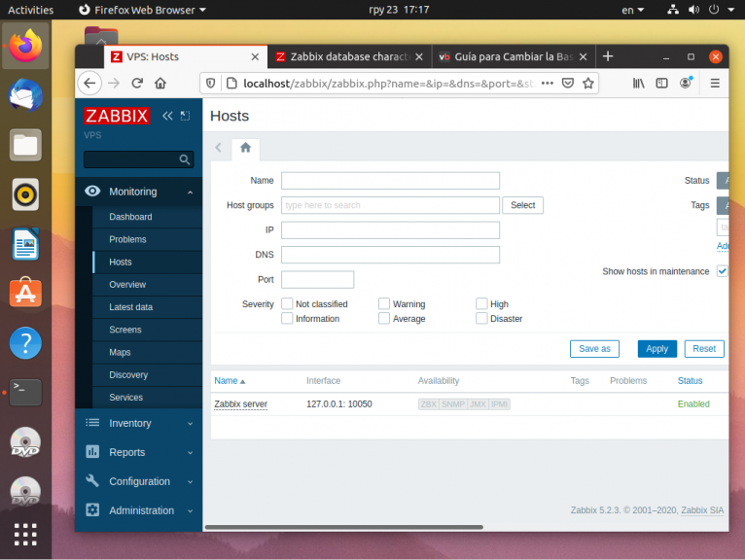Click the ZABBIX logo
745x560 pixels.
point(117,116)
